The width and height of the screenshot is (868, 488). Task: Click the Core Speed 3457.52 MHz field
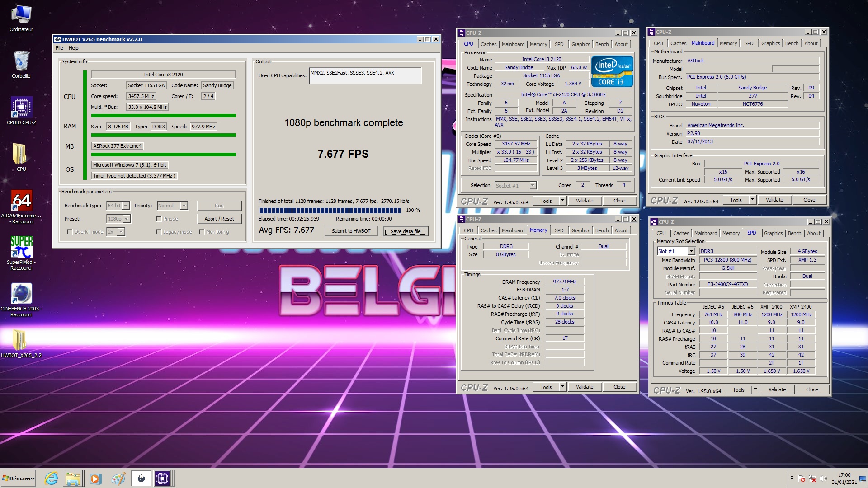pyautogui.click(x=515, y=144)
